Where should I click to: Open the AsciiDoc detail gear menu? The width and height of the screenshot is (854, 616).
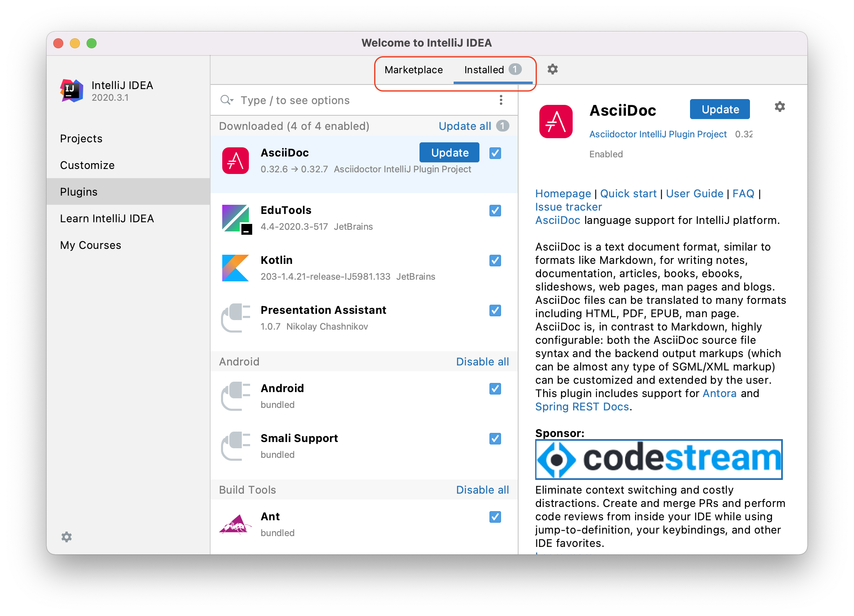point(780,107)
